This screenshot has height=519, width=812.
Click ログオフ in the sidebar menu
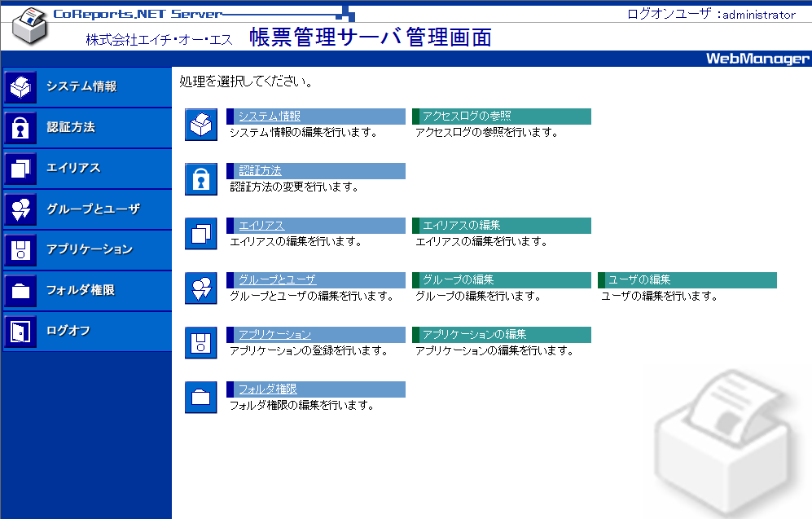pyautogui.click(x=68, y=331)
